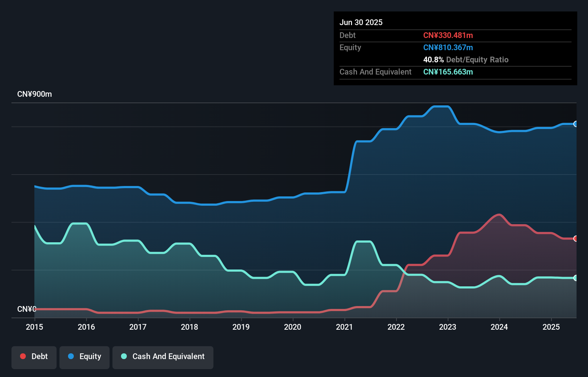Toggle Cash And Equivalent legend button

[163, 357]
